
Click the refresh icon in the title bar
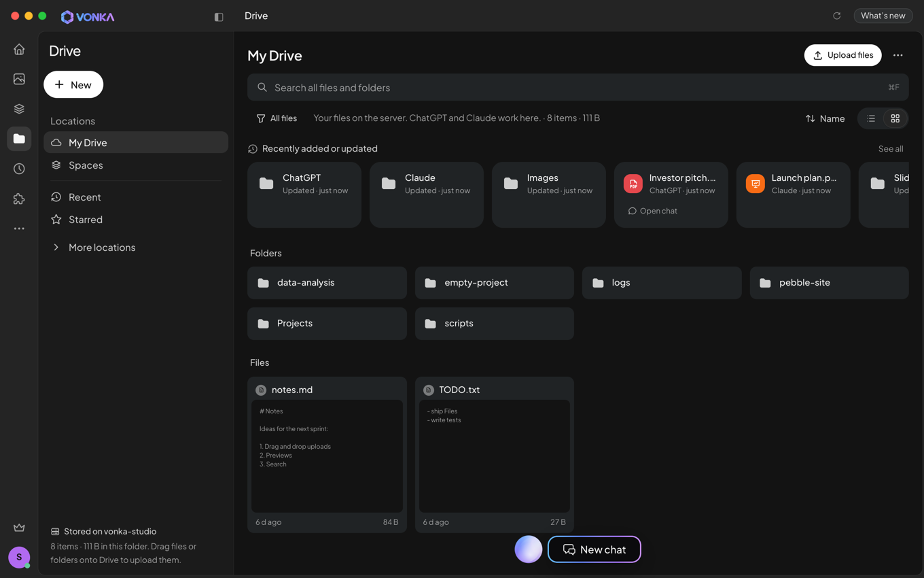[837, 16]
